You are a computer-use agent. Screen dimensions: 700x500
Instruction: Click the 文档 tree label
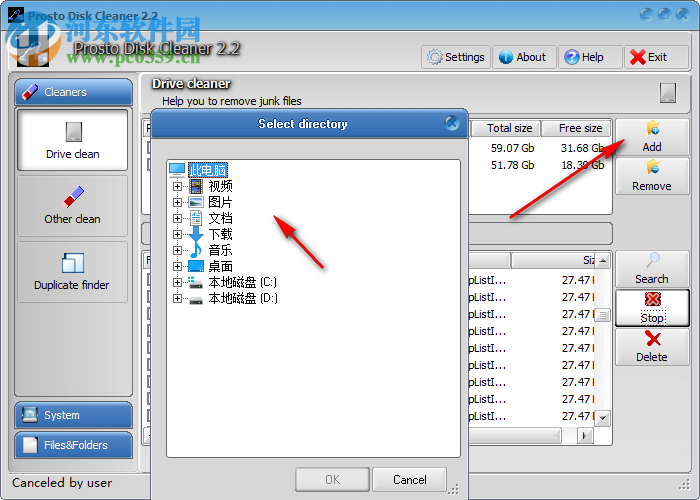[221, 218]
